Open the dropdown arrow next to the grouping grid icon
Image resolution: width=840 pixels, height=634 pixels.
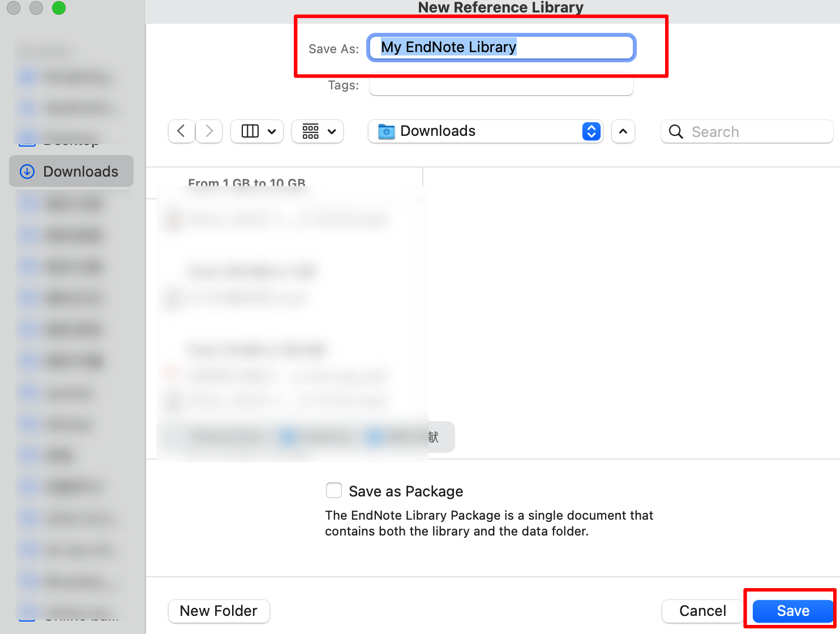click(332, 131)
